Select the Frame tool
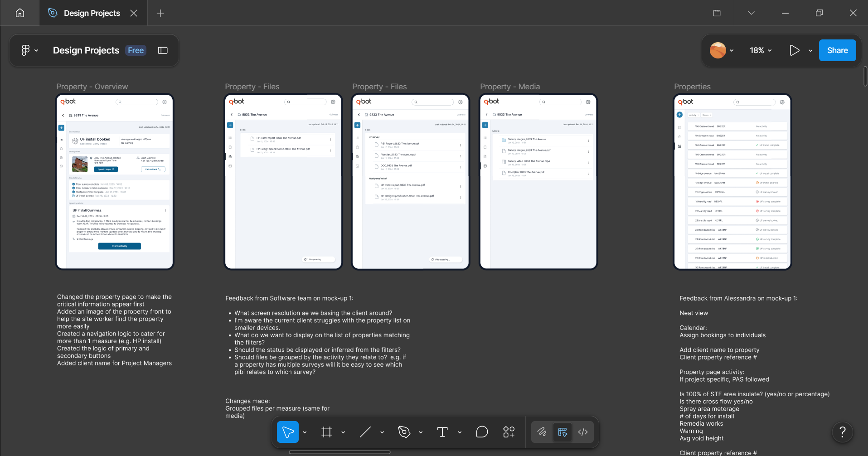The width and height of the screenshot is (868, 456). [x=327, y=432]
